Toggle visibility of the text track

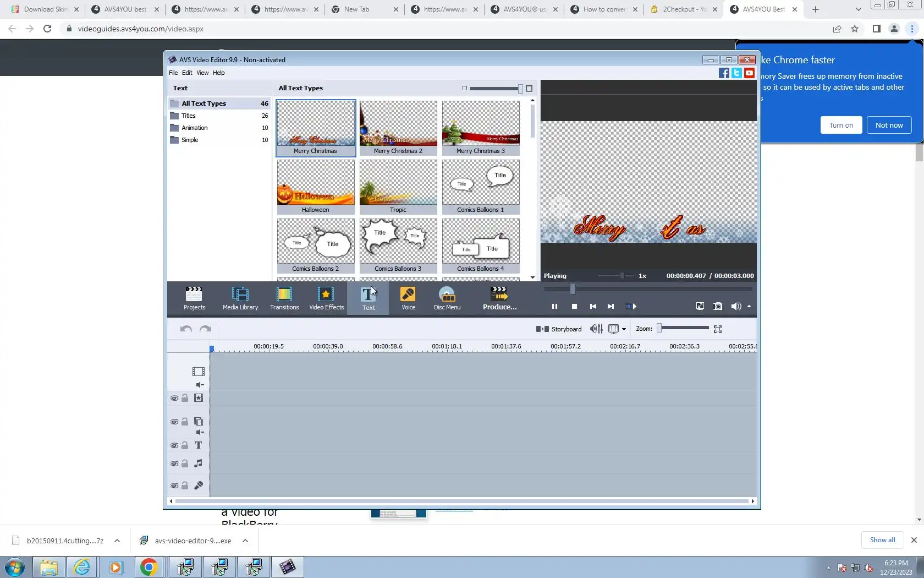(x=174, y=446)
